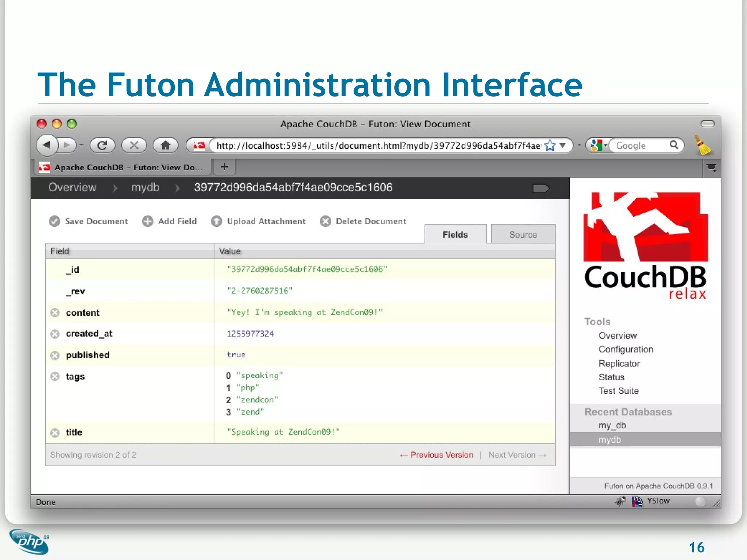Remove the tags field

pyautogui.click(x=55, y=377)
